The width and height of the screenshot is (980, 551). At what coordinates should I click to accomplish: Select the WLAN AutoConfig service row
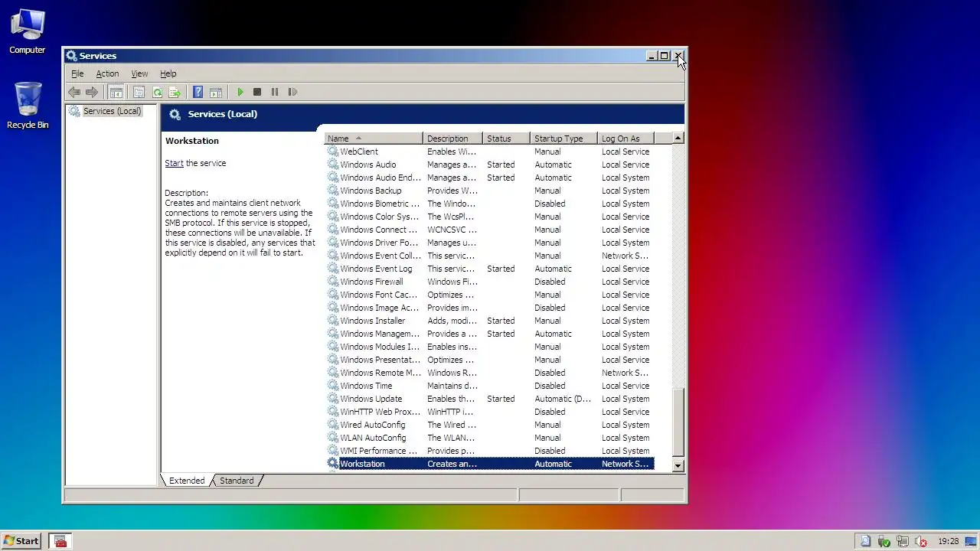coord(490,438)
